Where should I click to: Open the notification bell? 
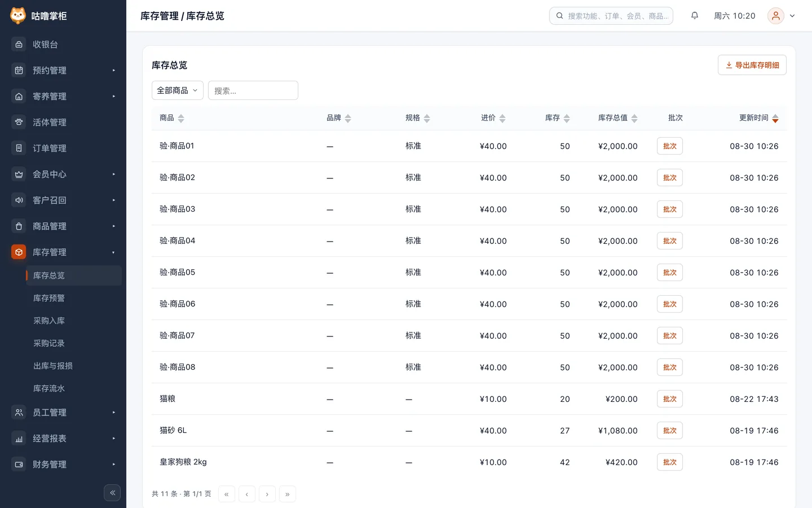pyautogui.click(x=695, y=16)
